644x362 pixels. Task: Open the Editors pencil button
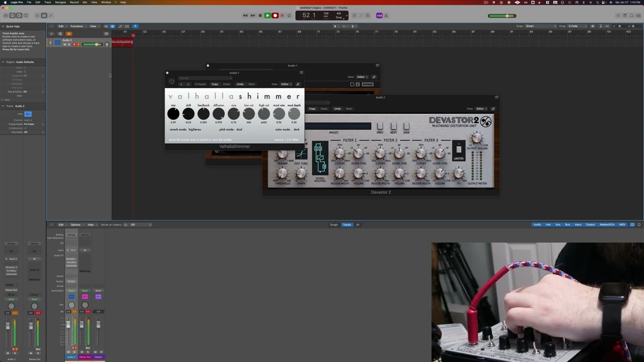click(51, 16)
